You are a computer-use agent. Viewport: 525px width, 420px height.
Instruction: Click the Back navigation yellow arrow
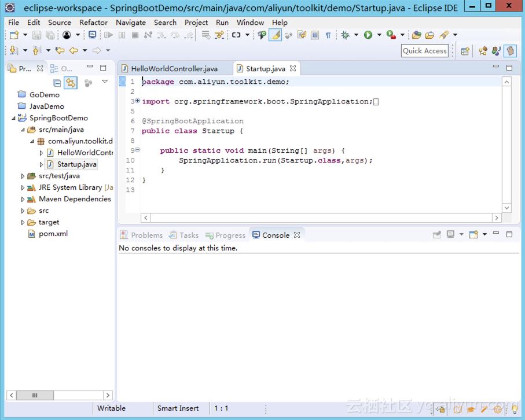pyautogui.click(x=74, y=50)
